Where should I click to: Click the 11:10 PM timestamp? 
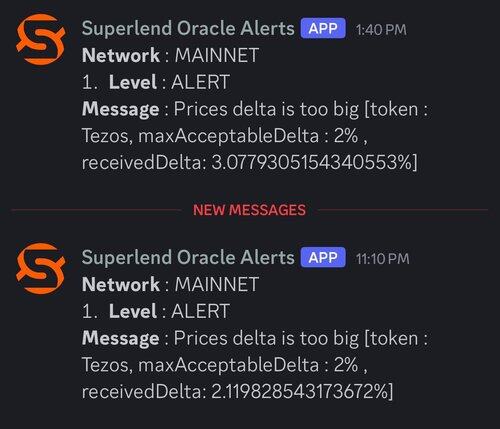click(x=382, y=259)
